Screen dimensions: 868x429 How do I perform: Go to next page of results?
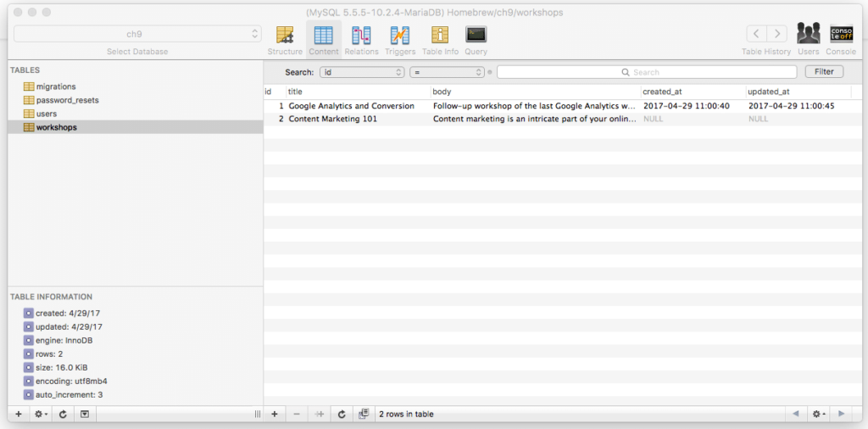coord(841,414)
